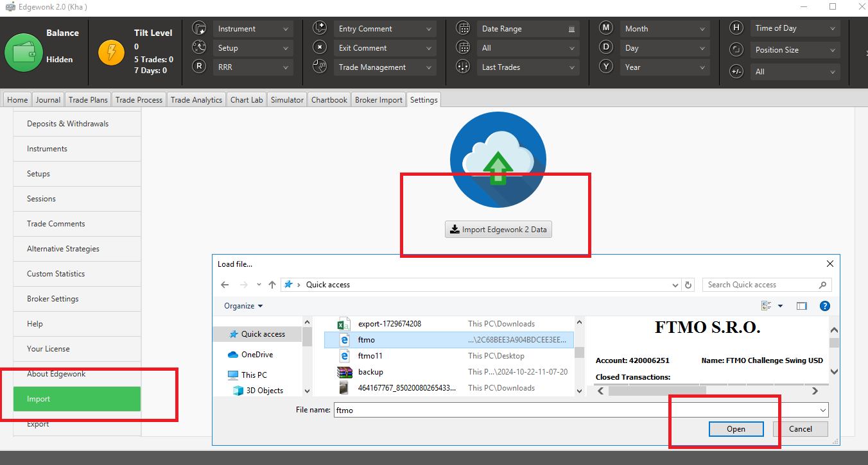Open the Trade Analytics tab
This screenshot has width=868, height=465.
(x=196, y=99)
